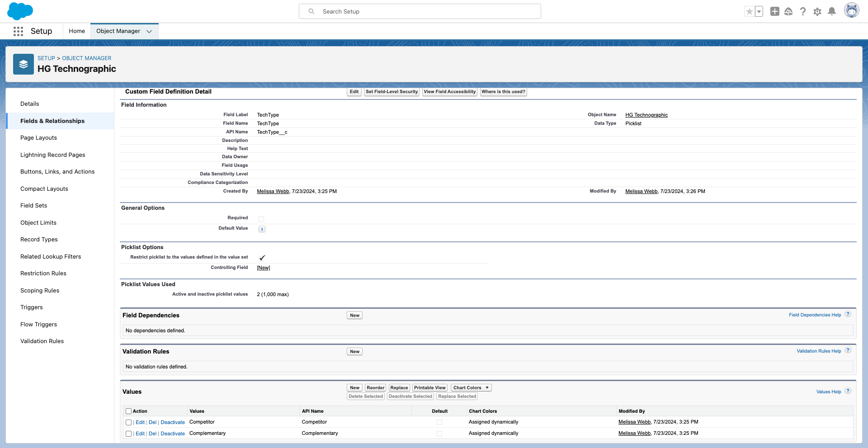Select the Object Manager tab
The height and width of the screenshot is (448, 868).
(x=118, y=31)
